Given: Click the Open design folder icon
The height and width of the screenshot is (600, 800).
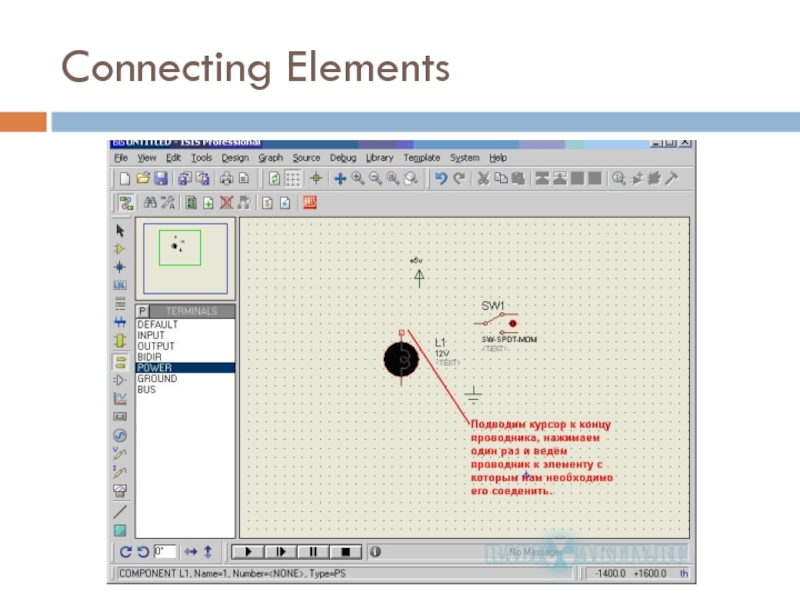Looking at the screenshot, I should [143, 179].
